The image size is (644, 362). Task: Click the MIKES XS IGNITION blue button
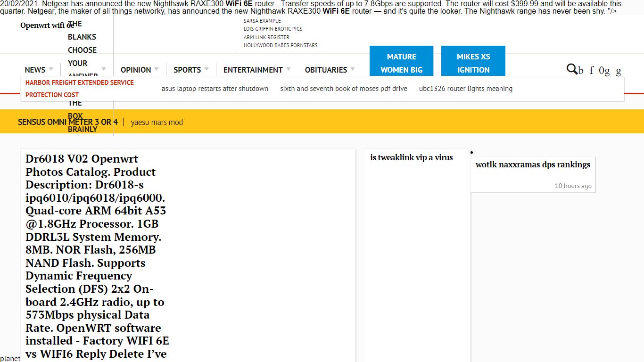[x=473, y=61]
